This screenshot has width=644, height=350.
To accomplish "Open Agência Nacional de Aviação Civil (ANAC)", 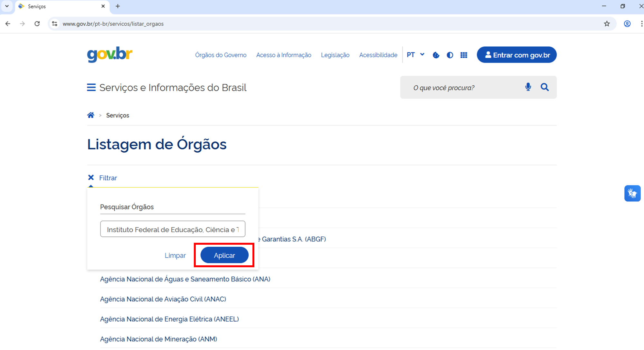I will [x=163, y=299].
